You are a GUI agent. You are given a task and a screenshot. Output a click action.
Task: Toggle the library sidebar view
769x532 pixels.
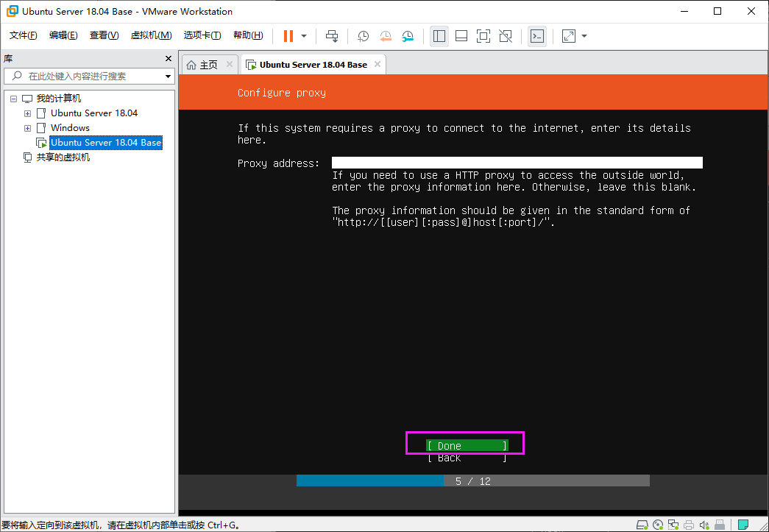(x=439, y=36)
